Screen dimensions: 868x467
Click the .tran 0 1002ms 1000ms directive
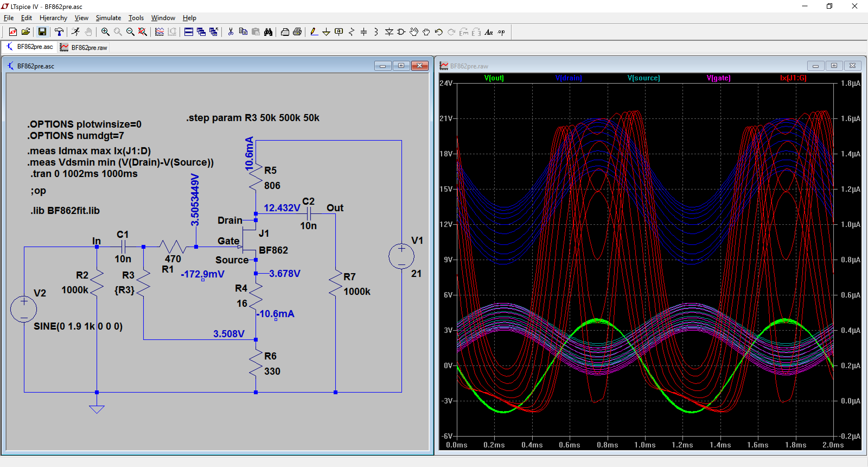pyautogui.click(x=84, y=174)
